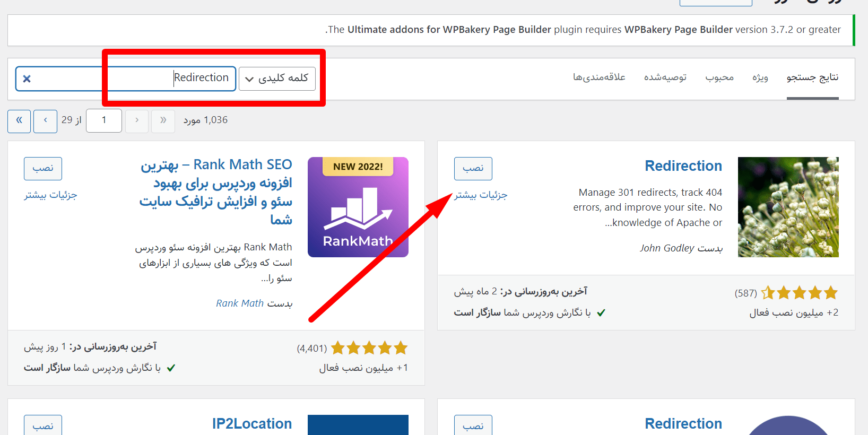
Task: Go to the next results page
Action: pos(45,121)
